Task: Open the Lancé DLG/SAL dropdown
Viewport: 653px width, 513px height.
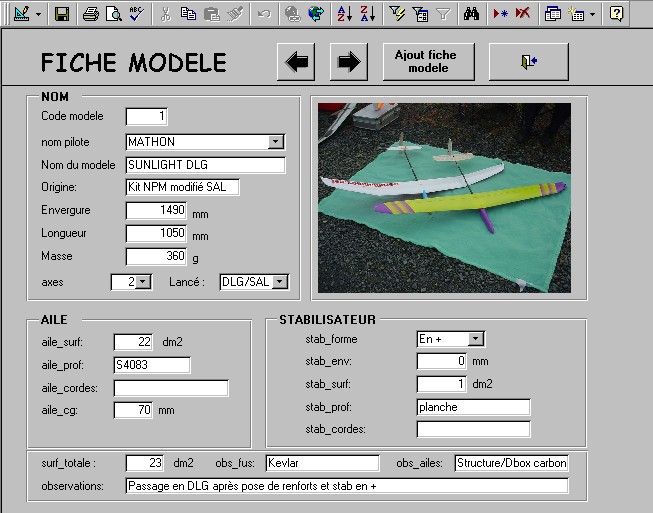Action: [280, 282]
